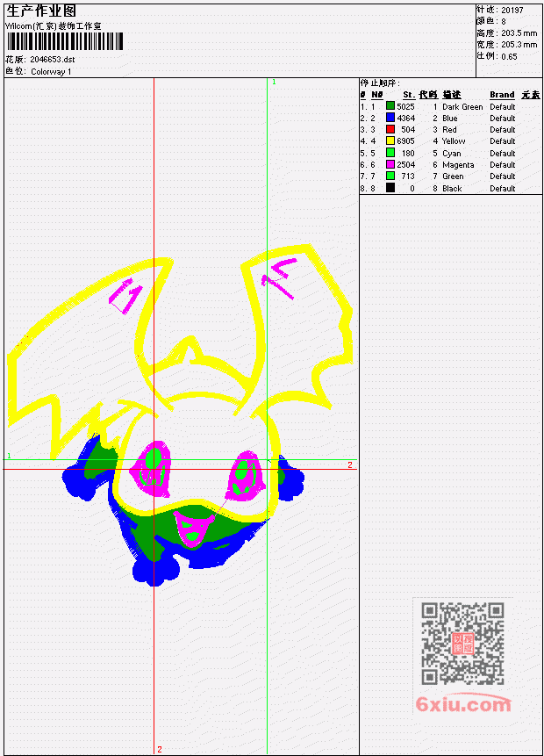The width and height of the screenshot is (544, 756).
Task: Select the Wilcom studio name text
Action: (x=53, y=26)
